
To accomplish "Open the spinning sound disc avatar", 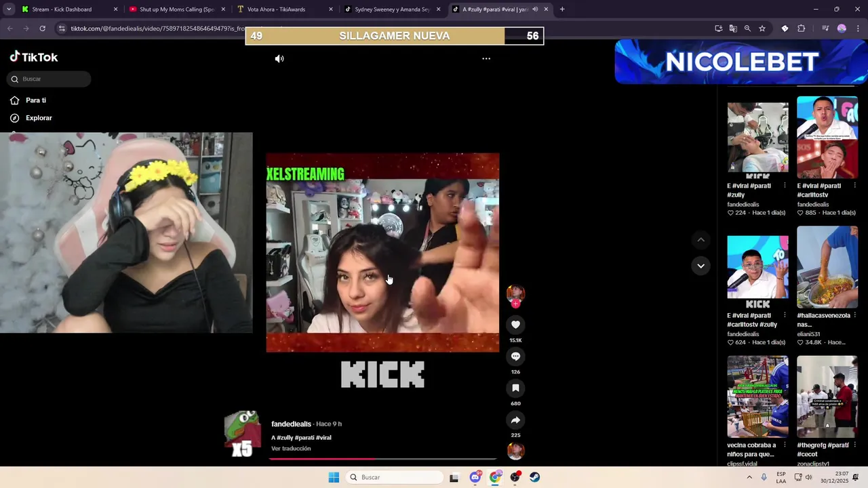I will click(515, 451).
